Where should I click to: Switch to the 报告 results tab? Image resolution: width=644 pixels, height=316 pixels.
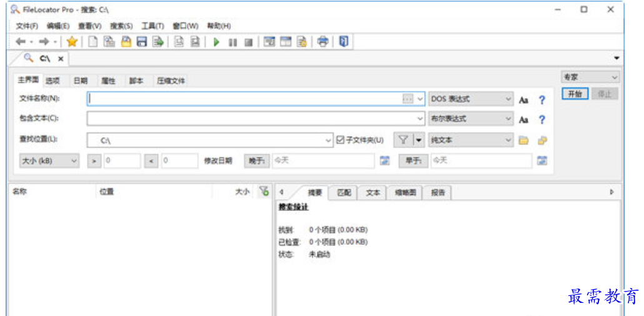pyautogui.click(x=438, y=192)
